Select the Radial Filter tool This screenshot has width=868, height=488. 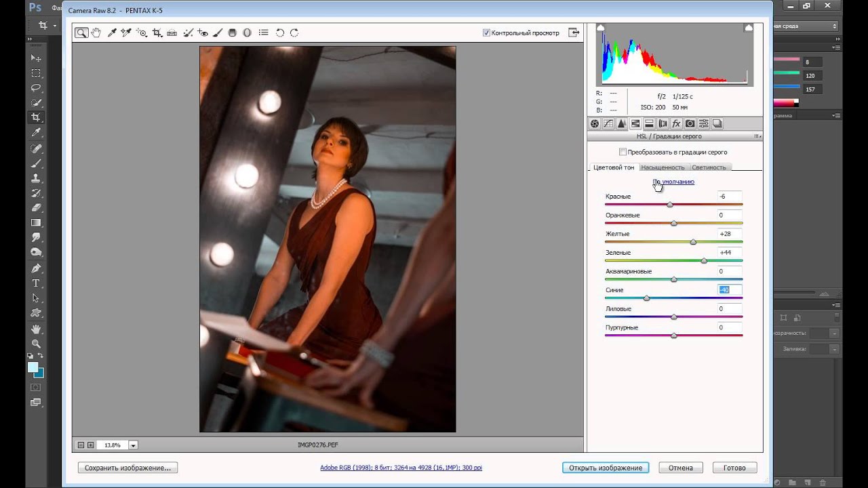pos(247,33)
